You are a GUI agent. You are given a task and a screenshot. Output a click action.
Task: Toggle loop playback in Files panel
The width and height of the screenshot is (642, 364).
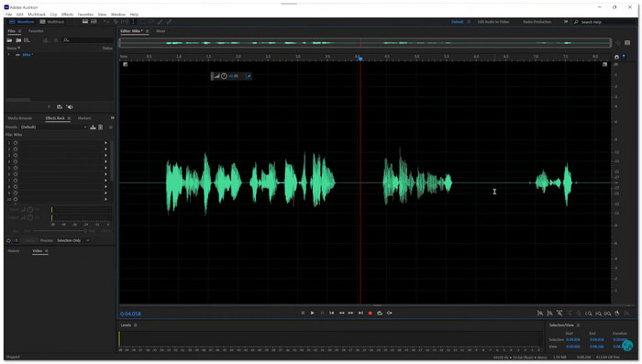[60, 107]
